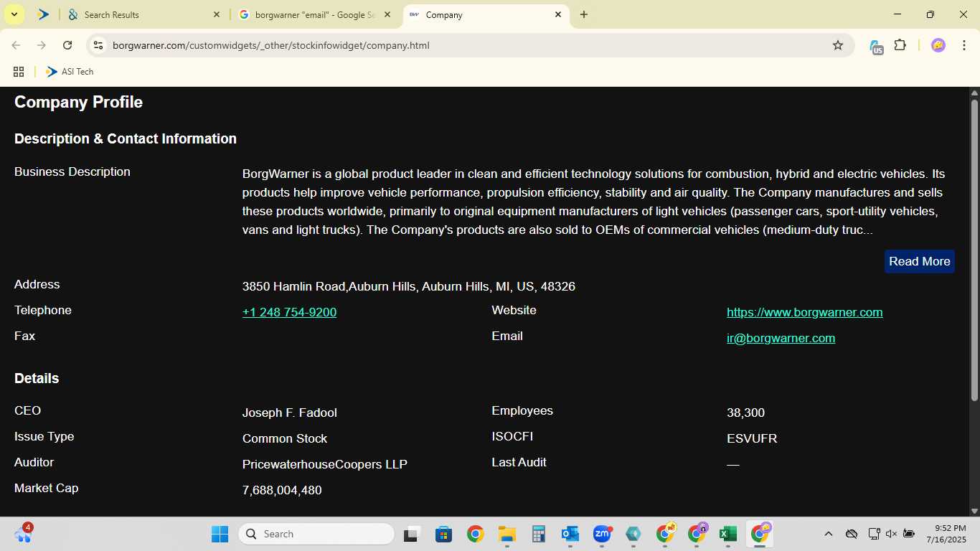Click the page's vertical scrollbar thumb
Viewport: 980px width, 551px height.
pos(974,250)
